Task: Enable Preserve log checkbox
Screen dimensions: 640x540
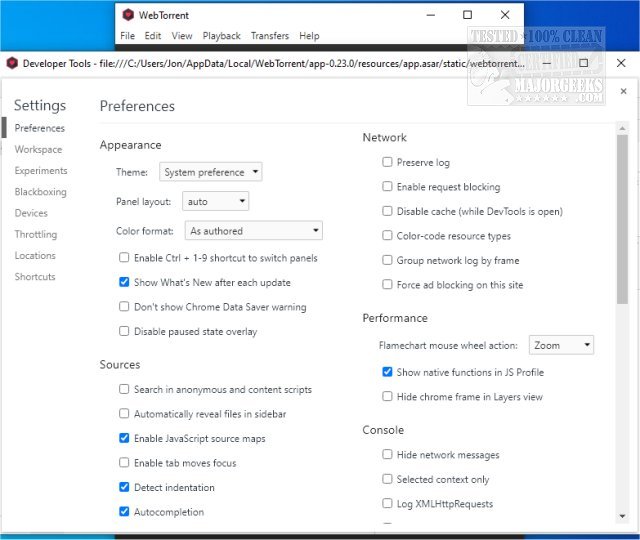Action: click(x=387, y=162)
